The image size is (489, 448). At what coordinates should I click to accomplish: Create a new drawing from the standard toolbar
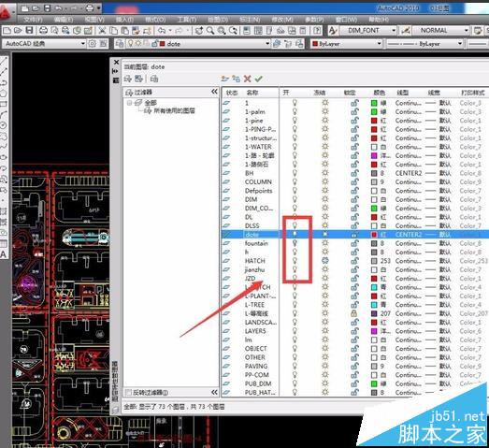(x=7, y=30)
